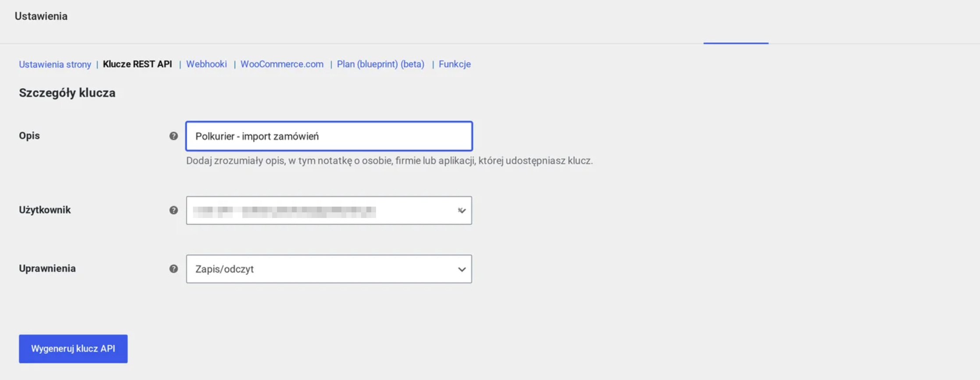This screenshot has height=380, width=980.
Task: Open the WooCommerce.com tab
Action: [282, 64]
